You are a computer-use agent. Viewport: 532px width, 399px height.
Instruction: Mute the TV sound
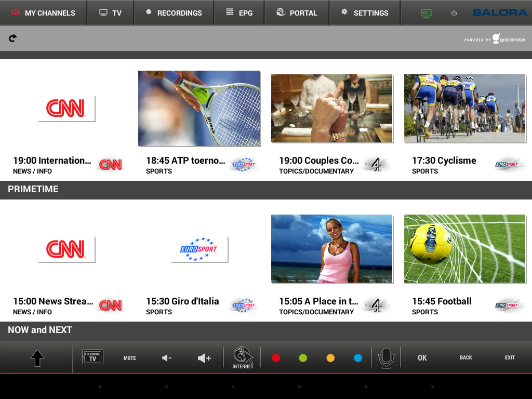tap(129, 358)
